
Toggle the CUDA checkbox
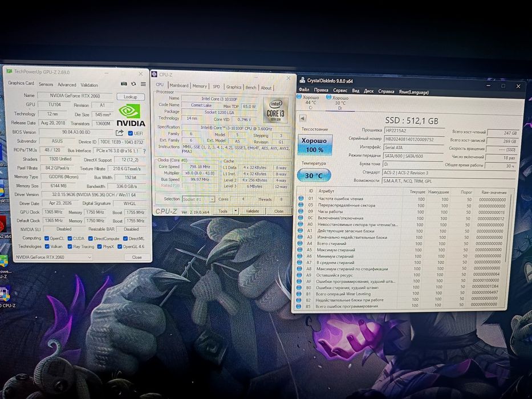[x=70, y=238]
